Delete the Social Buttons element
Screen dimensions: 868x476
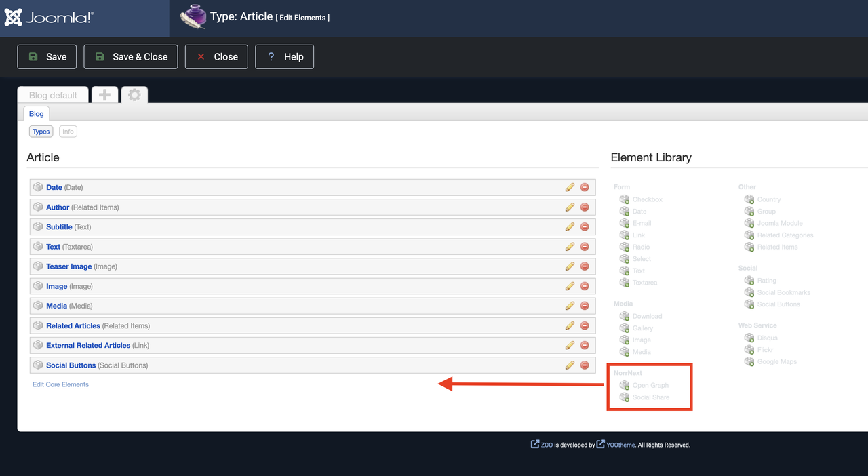pyautogui.click(x=585, y=365)
